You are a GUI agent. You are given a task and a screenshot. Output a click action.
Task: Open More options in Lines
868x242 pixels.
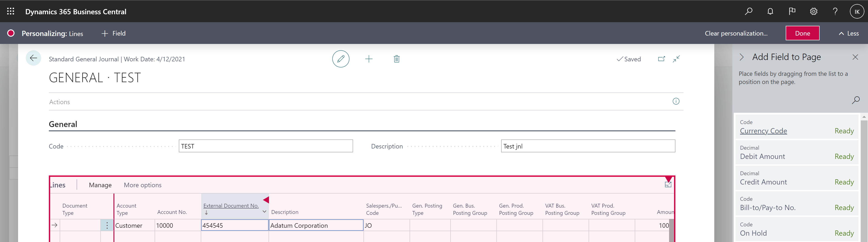[143, 185]
